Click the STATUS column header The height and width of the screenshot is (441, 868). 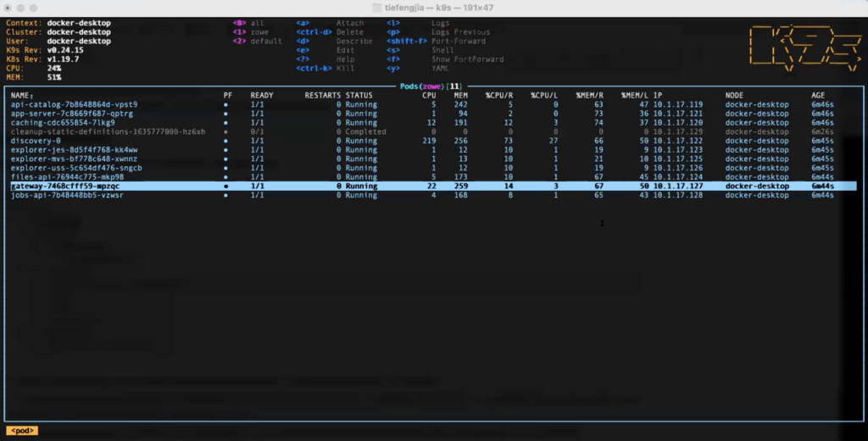(359, 95)
